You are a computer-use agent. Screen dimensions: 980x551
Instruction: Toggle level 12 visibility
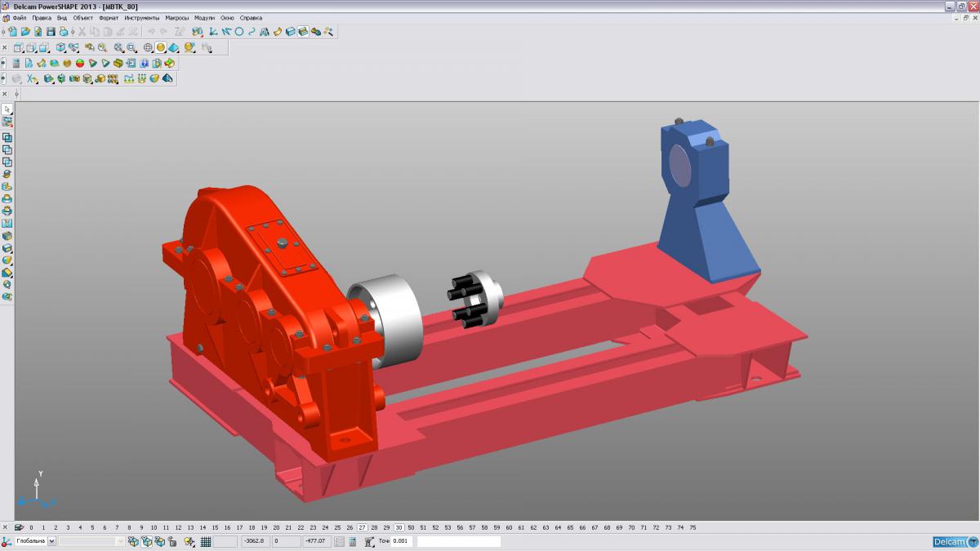178,527
